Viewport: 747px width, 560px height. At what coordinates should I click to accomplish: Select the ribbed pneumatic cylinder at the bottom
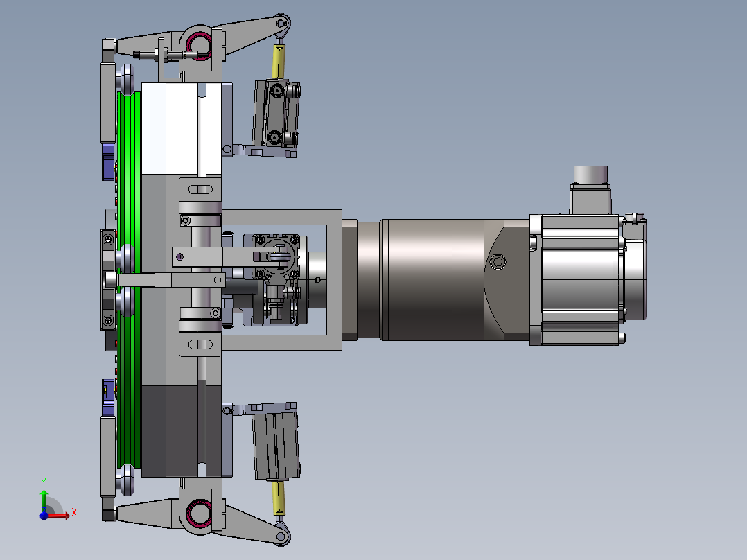click(x=276, y=446)
